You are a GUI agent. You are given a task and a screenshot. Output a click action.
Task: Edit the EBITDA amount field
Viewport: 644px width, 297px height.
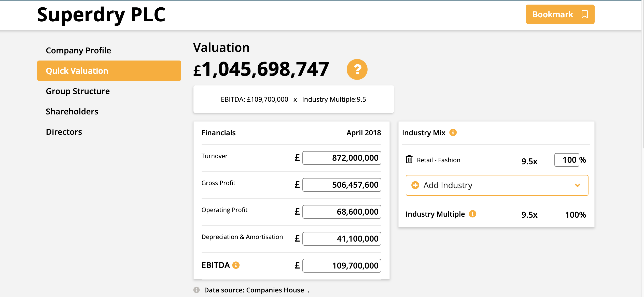(x=342, y=266)
